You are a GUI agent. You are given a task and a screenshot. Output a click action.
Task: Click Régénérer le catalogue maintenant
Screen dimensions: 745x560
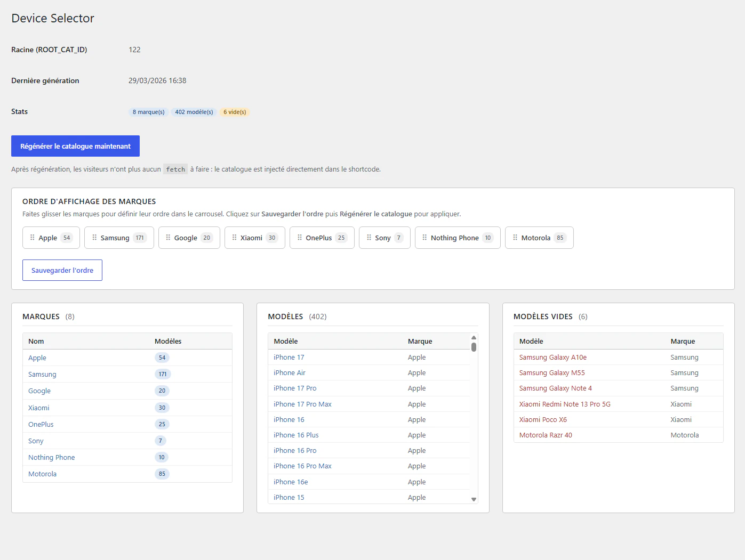coord(75,146)
